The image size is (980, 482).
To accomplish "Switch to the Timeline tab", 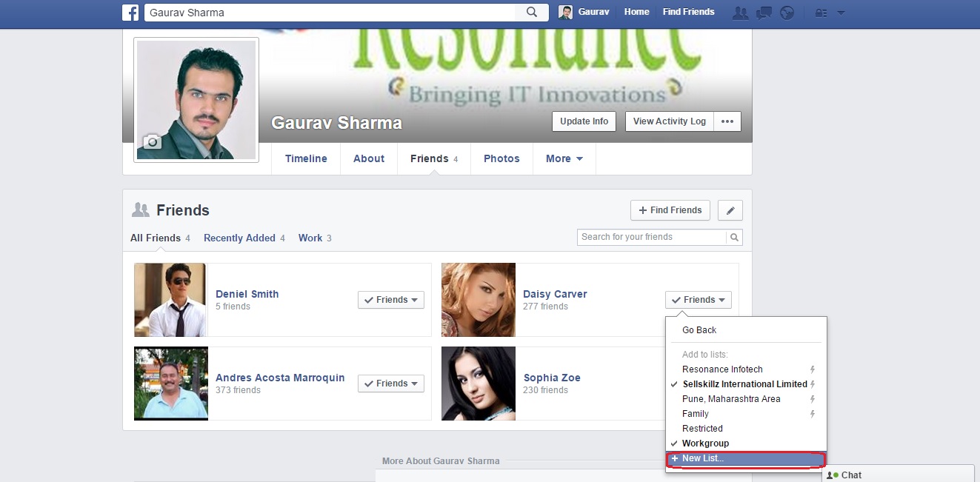I will coord(306,158).
